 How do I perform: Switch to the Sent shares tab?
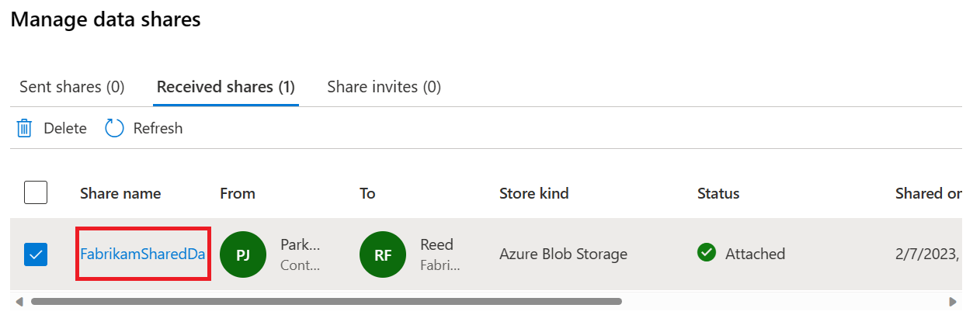click(x=71, y=87)
